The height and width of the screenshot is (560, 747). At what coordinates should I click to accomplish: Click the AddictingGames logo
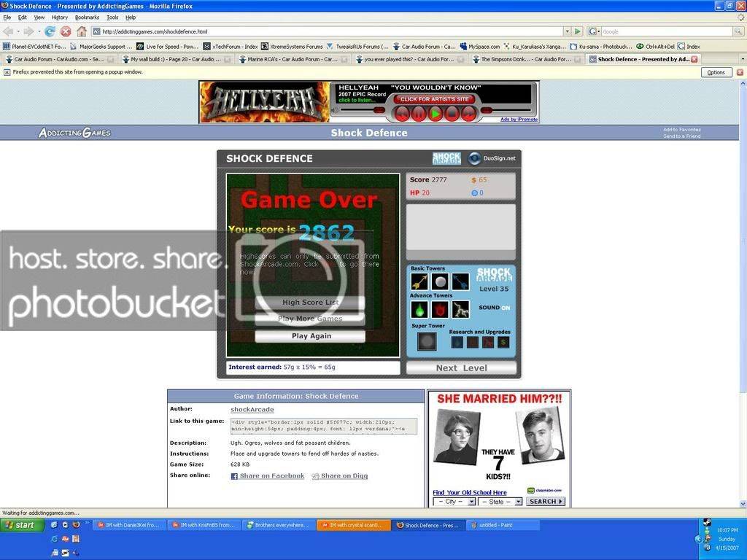(x=75, y=133)
